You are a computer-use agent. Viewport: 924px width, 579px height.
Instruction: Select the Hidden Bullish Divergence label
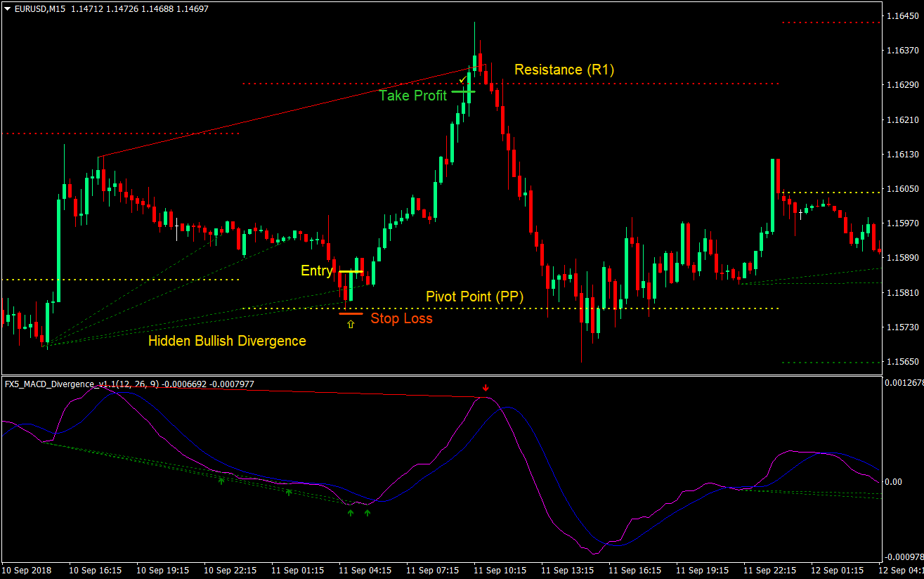click(227, 341)
